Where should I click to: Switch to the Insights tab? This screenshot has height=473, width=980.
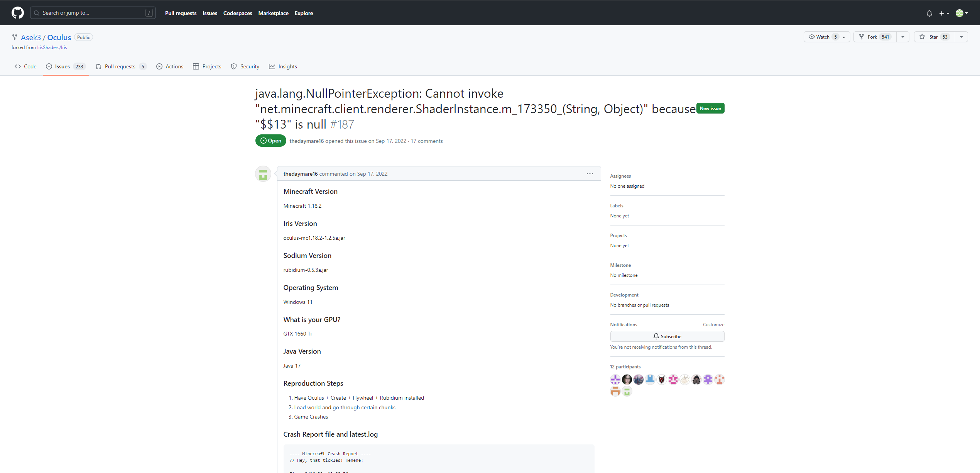(283, 66)
